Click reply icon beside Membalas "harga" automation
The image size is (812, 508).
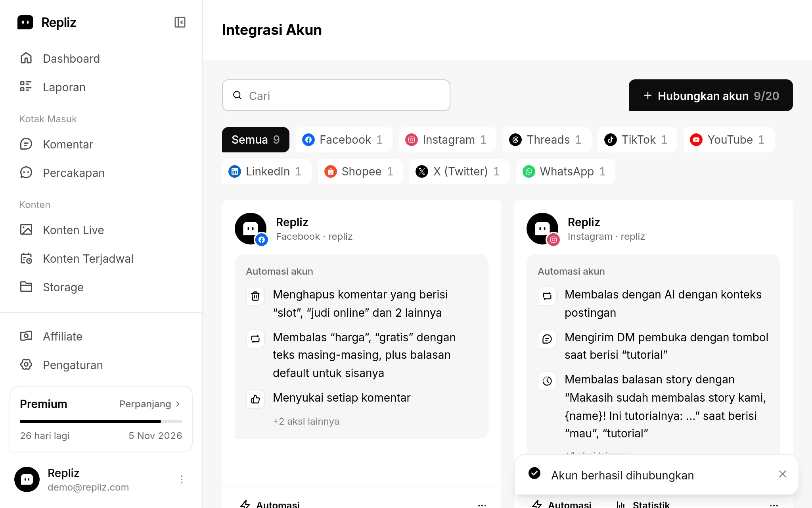pyautogui.click(x=255, y=339)
